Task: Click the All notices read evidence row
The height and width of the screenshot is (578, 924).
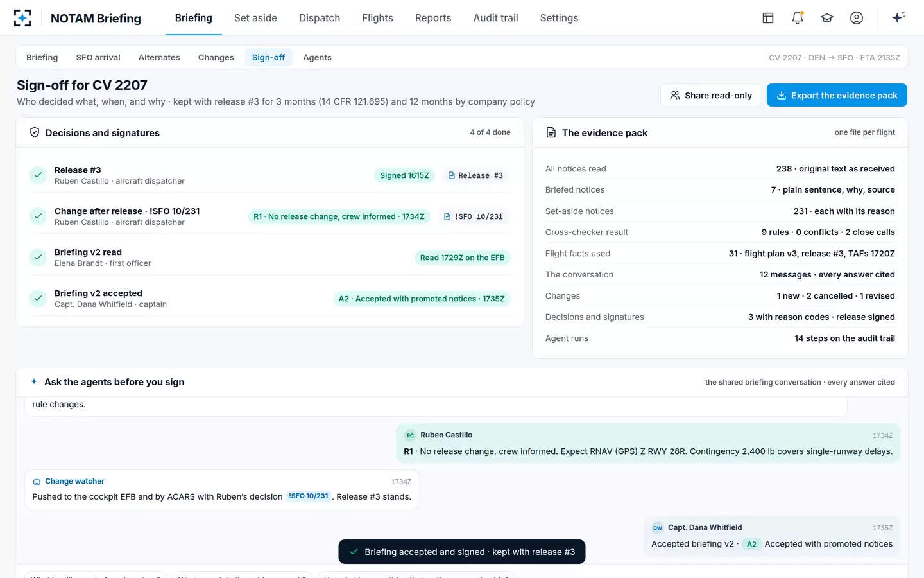Action: pyautogui.click(x=720, y=168)
